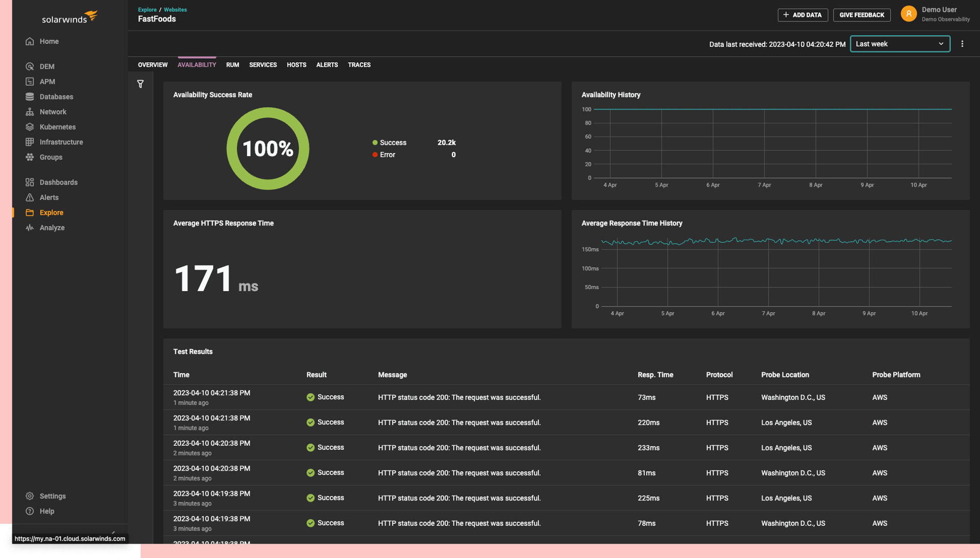Open the Network monitoring section
The height and width of the screenshot is (558, 980).
pyautogui.click(x=53, y=112)
